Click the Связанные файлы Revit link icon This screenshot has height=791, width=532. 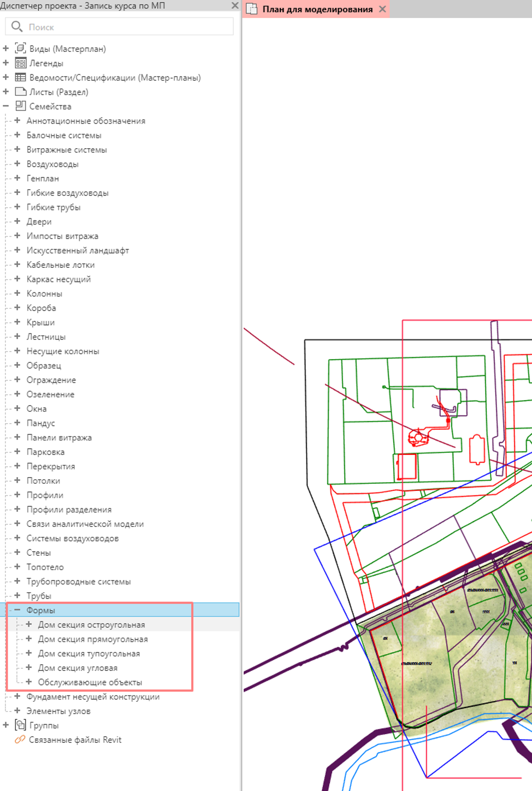point(20,739)
